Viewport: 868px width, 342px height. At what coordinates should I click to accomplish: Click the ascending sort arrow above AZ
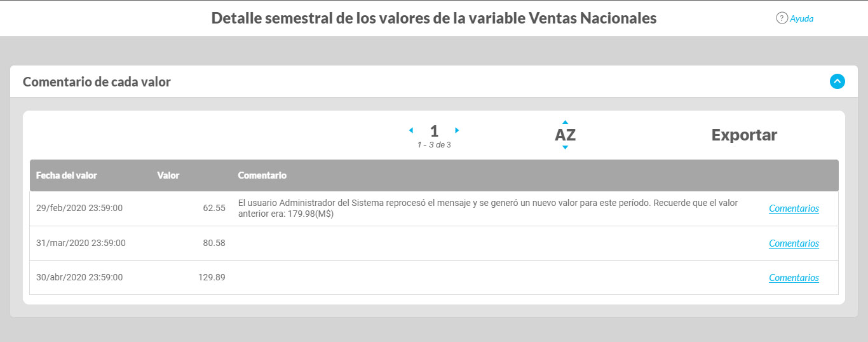(565, 122)
